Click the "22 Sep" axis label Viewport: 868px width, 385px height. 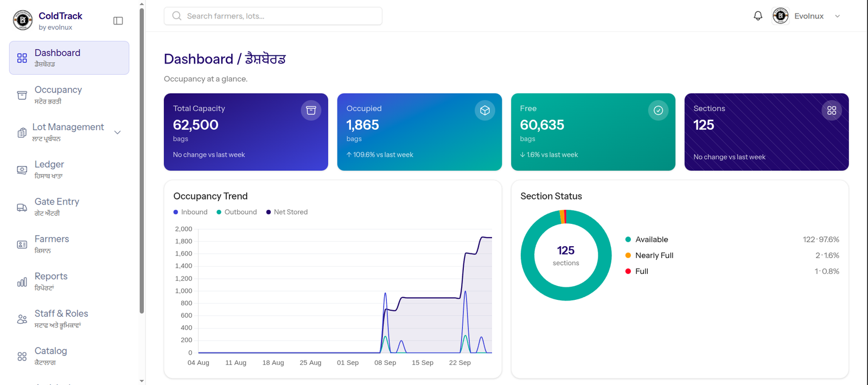click(x=460, y=363)
